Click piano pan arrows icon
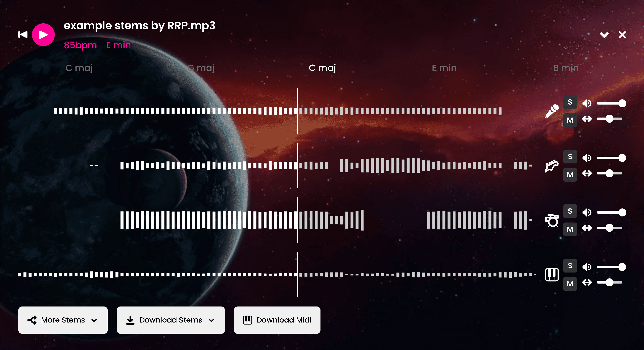Viewport: 644px width, 350px height. click(587, 282)
